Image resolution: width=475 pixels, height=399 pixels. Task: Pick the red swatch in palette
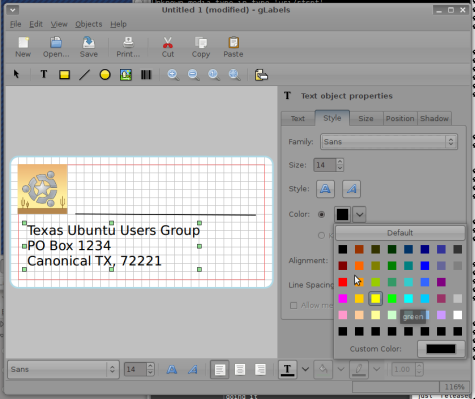[343, 282]
